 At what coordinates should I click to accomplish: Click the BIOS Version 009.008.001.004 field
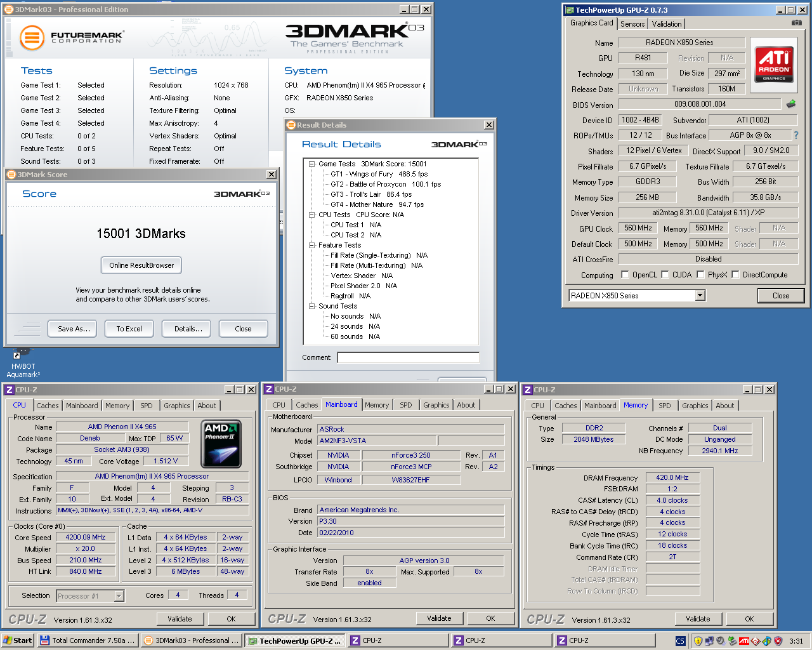pos(700,104)
